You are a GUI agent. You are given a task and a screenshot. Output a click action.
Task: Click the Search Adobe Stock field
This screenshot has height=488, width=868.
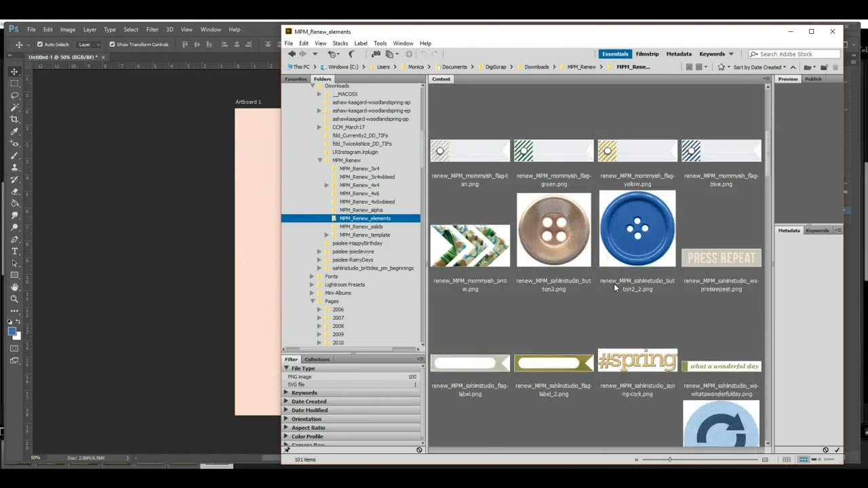[x=795, y=54]
